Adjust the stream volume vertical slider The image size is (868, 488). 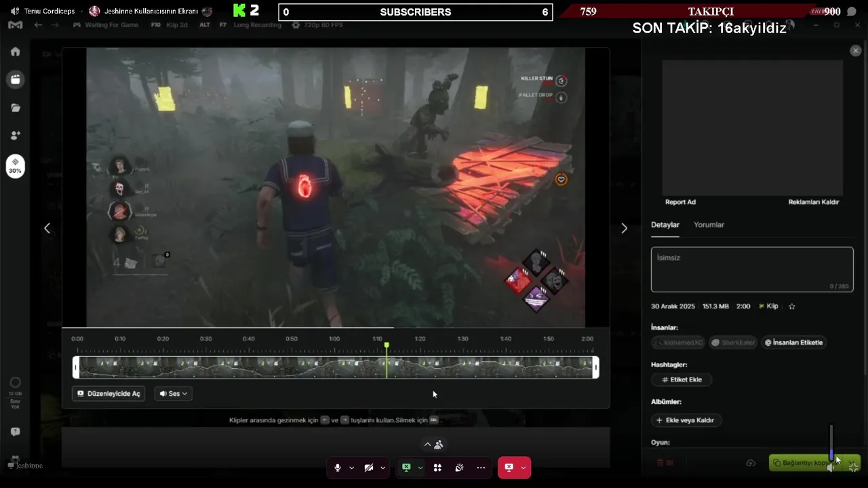(x=831, y=443)
